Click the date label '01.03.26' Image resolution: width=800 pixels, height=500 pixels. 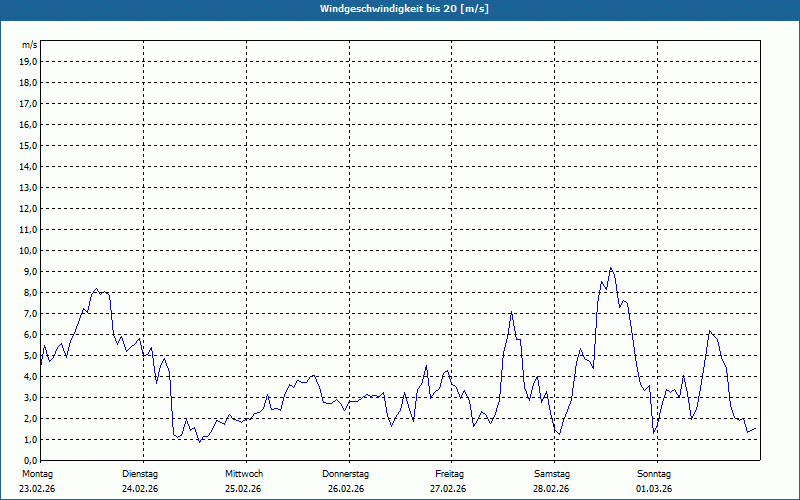pyautogui.click(x=654, y=489)
